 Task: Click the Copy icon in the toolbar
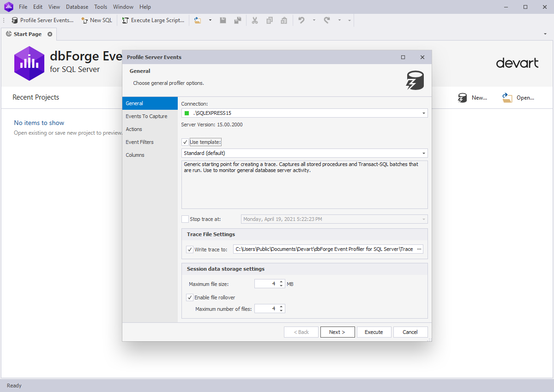[270, 20]
